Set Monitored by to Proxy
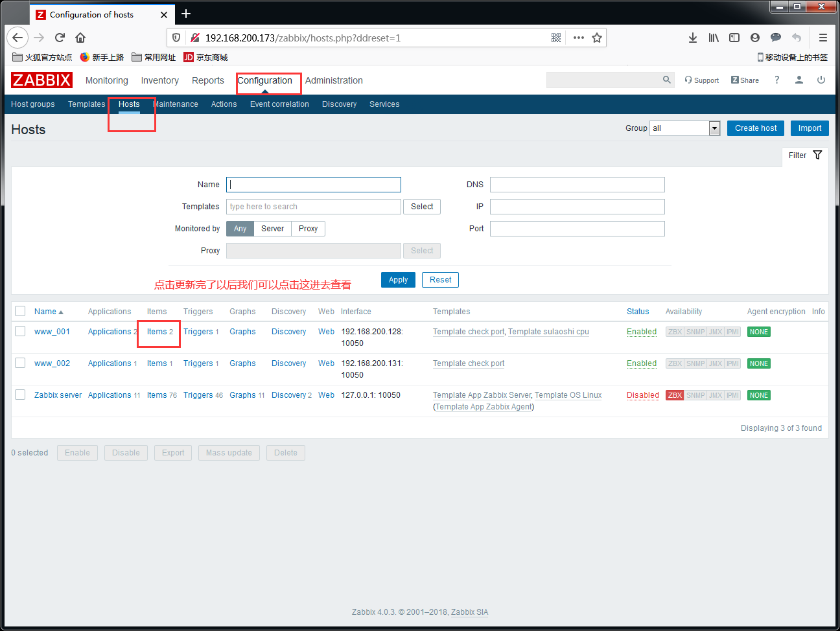This screenshot has height=631, width=840. point(308,229)
